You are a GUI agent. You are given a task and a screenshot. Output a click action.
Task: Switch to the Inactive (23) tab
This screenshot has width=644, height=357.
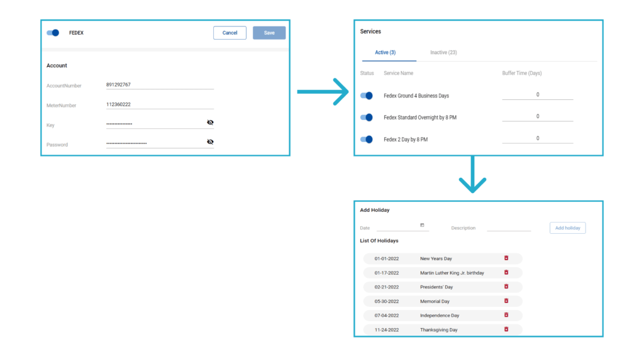click(443, 53)
